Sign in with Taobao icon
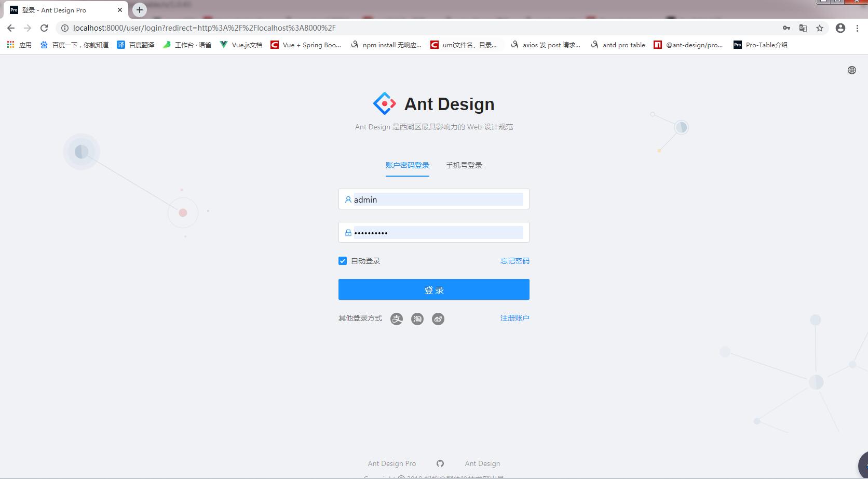868x479 pixels. [417, 319]
